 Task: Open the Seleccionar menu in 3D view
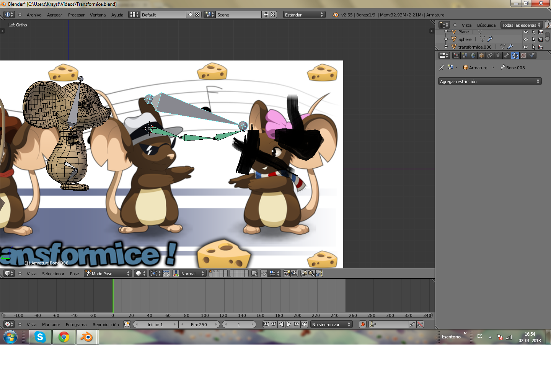point(53,274)
